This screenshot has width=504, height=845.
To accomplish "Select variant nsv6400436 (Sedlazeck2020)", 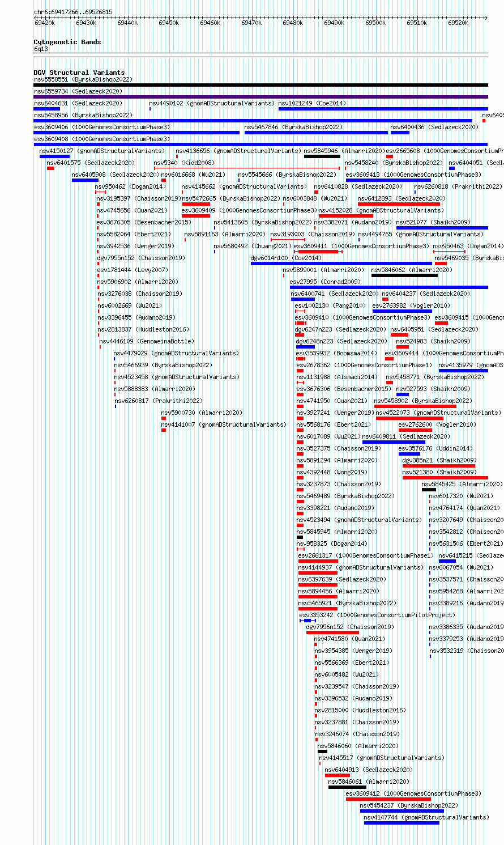I will [434, 128].
